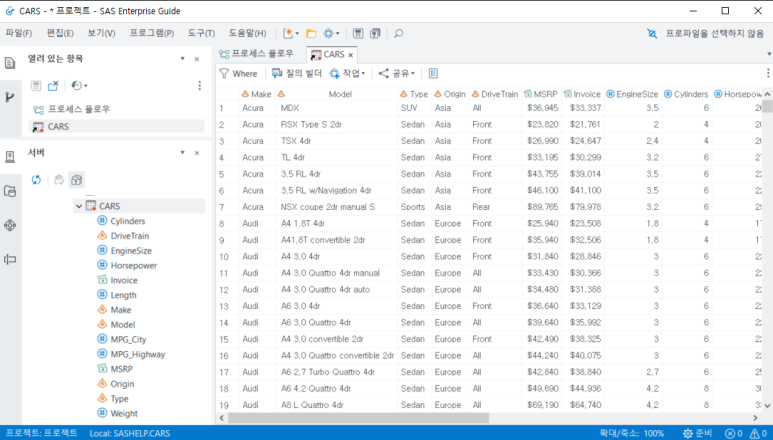Open the 편집(E) menu

tap(60, 33)
